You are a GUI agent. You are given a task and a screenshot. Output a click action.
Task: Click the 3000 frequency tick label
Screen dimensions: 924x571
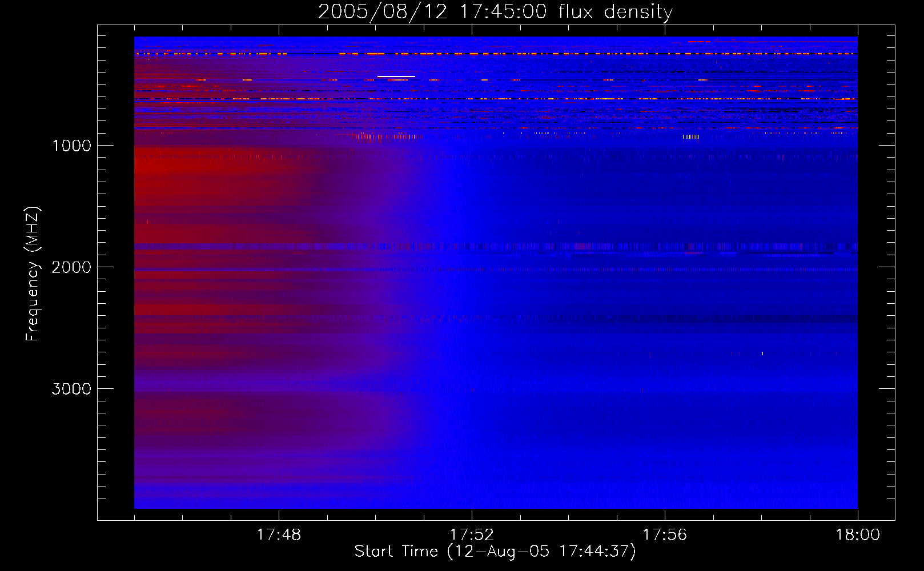click(x=71, y=389)
